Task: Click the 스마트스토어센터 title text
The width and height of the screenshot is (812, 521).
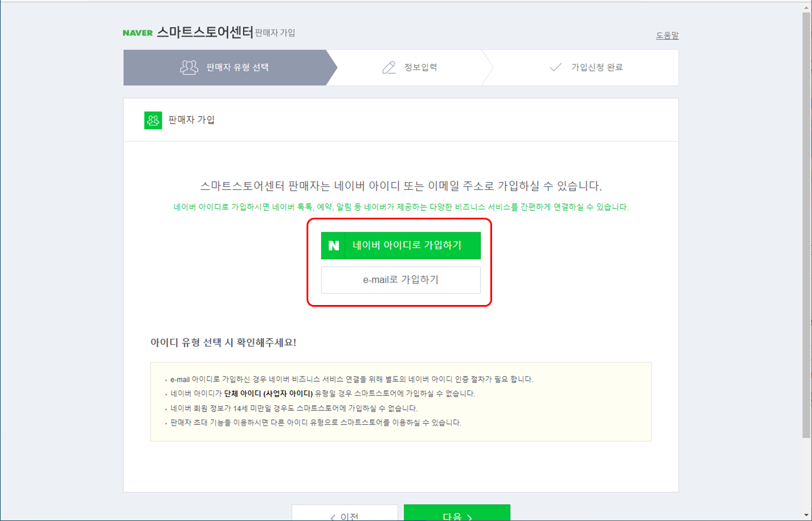Action: point(205,33)
